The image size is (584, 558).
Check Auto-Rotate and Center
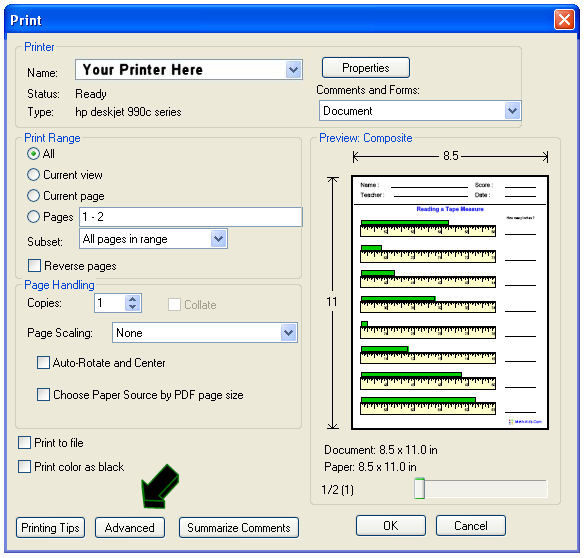click(x=43, y=362)
